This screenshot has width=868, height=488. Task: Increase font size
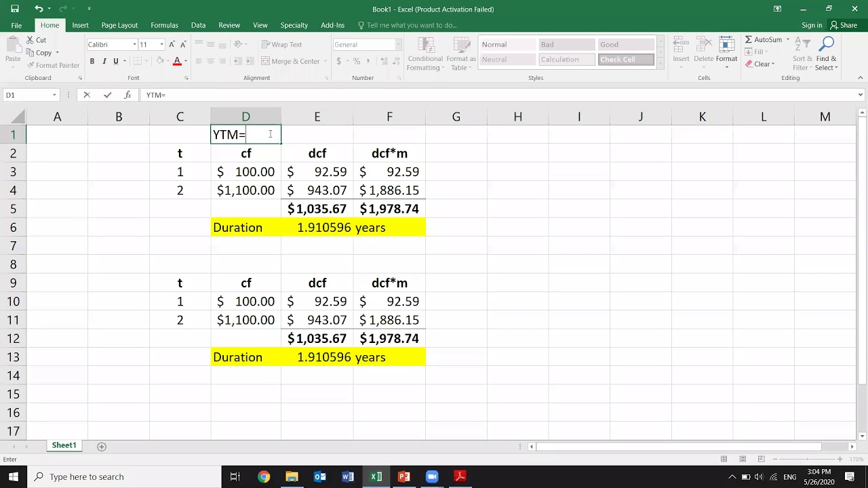pyautogui.click(x=172, y=44)
